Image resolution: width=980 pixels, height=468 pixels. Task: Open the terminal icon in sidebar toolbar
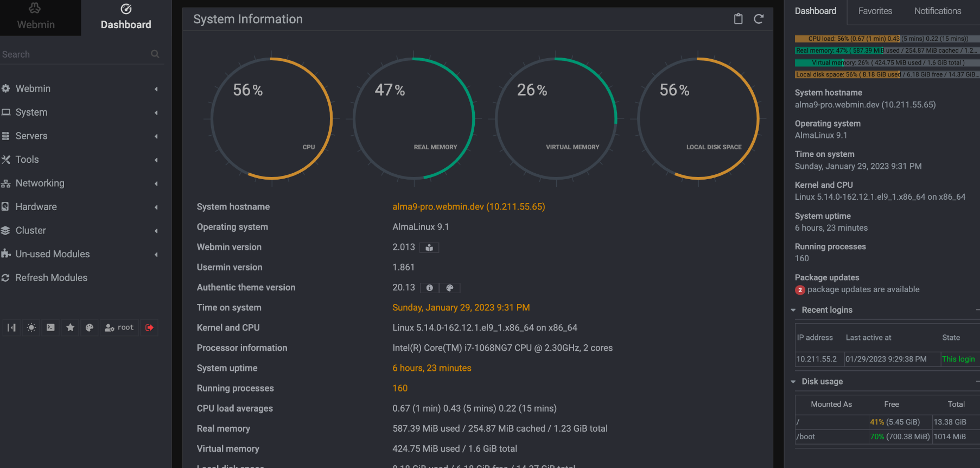50,327
